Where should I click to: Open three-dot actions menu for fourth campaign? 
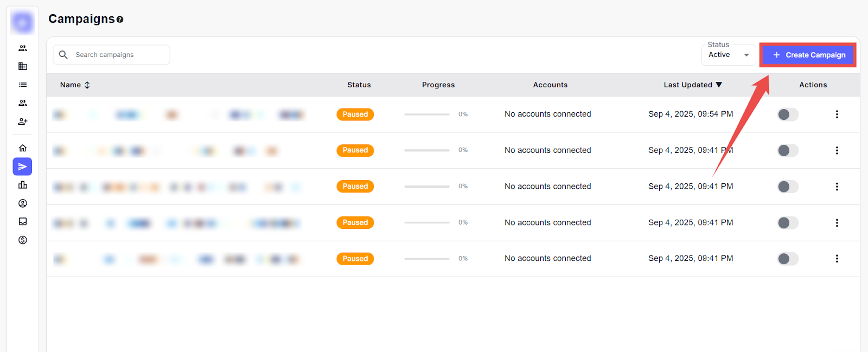pyautogui.click(x=837, y=223)
